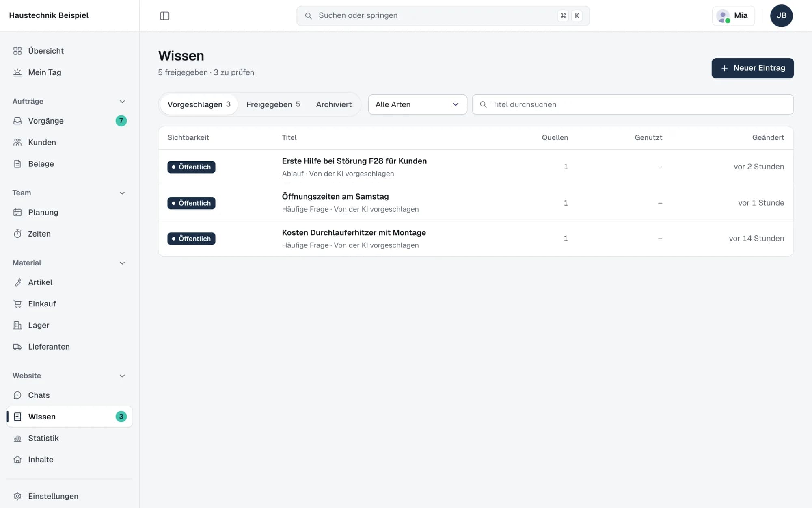Screen dimensions: 812x508
Task: Open Einkauf shopping cart icon
Action: pyautogui.click(x=17, y=304)
